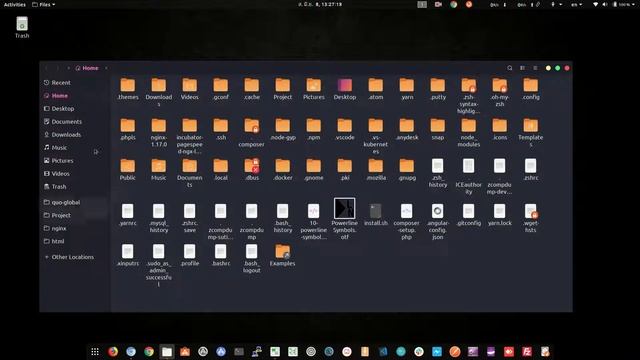This screenshot has width=640, height=360.
Task: Go to Music in sidebar
Action: coord(75,148)
